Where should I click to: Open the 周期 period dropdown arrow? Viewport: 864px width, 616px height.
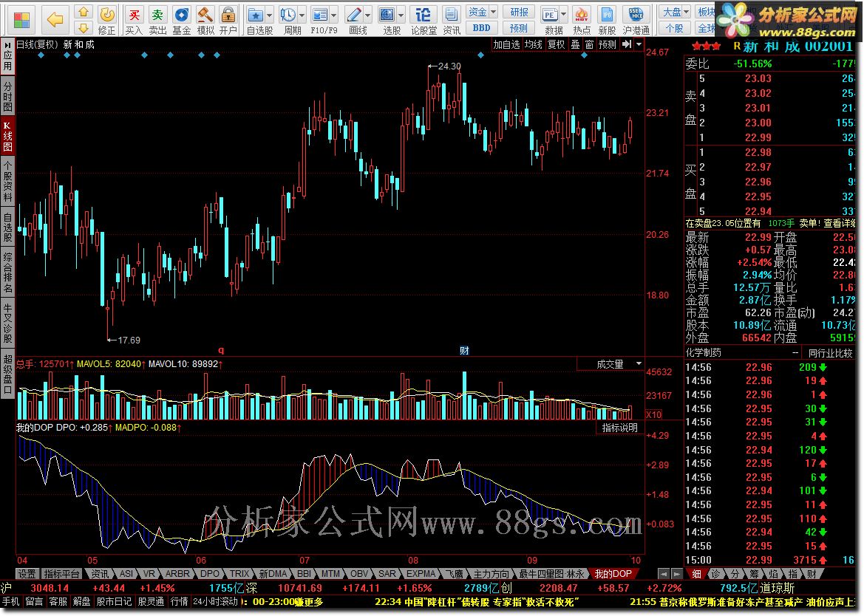[302, 16]
